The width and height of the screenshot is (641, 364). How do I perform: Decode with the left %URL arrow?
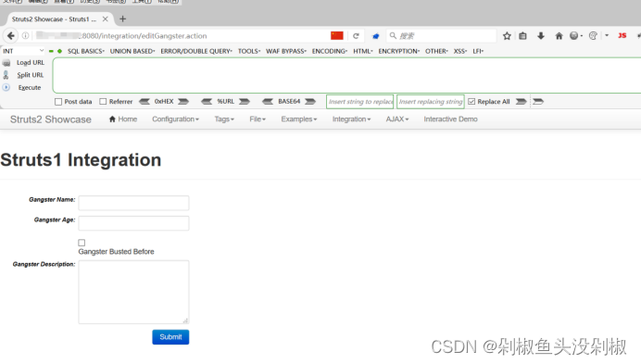point(207,102)
